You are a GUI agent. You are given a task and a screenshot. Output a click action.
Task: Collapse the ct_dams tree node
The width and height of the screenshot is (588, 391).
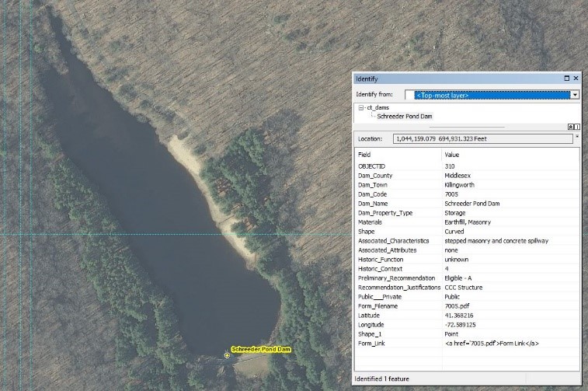(x=361, y=108)
